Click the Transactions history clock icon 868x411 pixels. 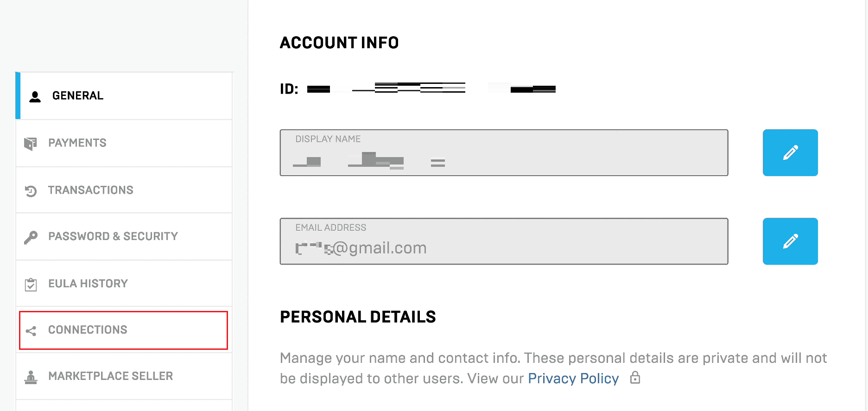(31, 191)
